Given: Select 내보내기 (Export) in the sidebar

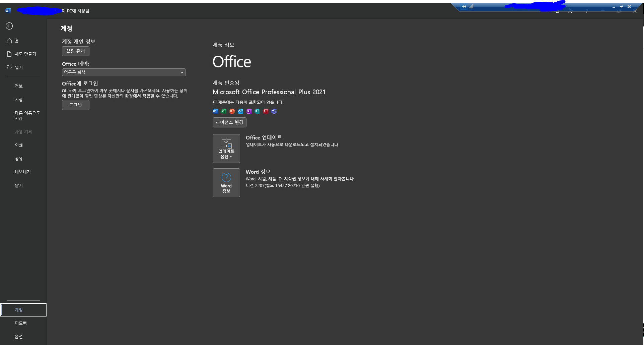Looking at the screenshot, I should tap(23, 172).
